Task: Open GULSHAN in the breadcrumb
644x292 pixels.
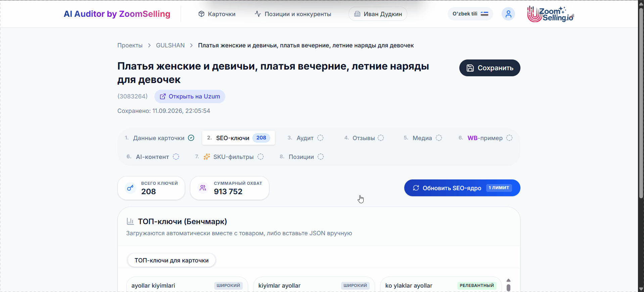Action: (170, 45)
